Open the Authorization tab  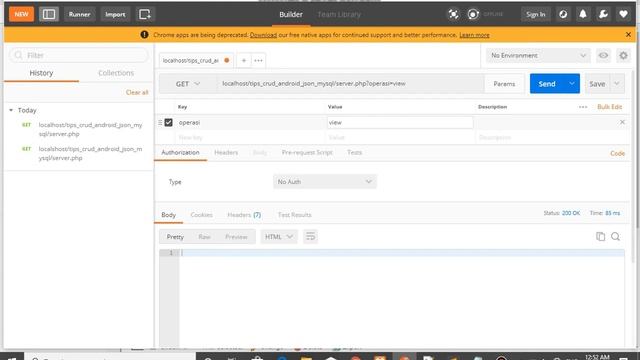pyautogui.click(x=180, y=152)
